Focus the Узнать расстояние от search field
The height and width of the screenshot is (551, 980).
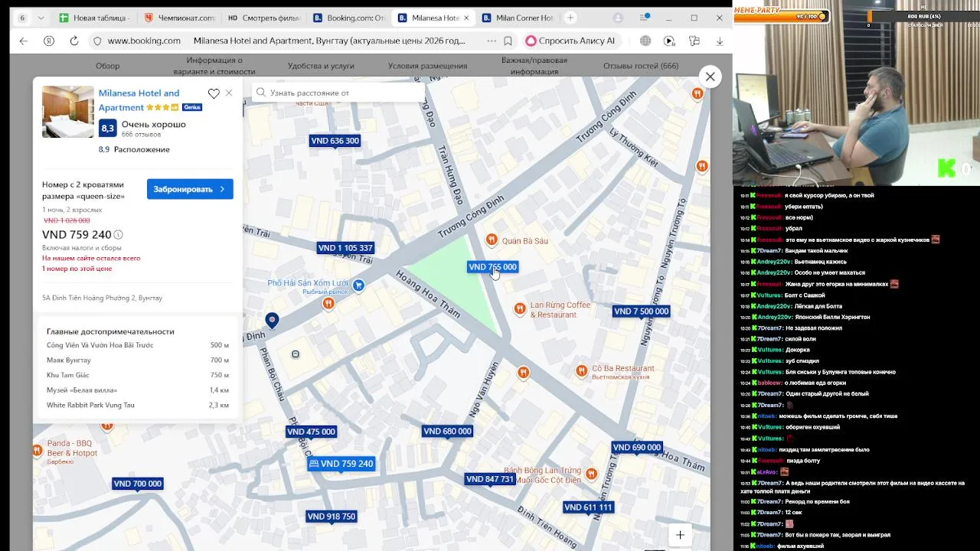(338, 93)
